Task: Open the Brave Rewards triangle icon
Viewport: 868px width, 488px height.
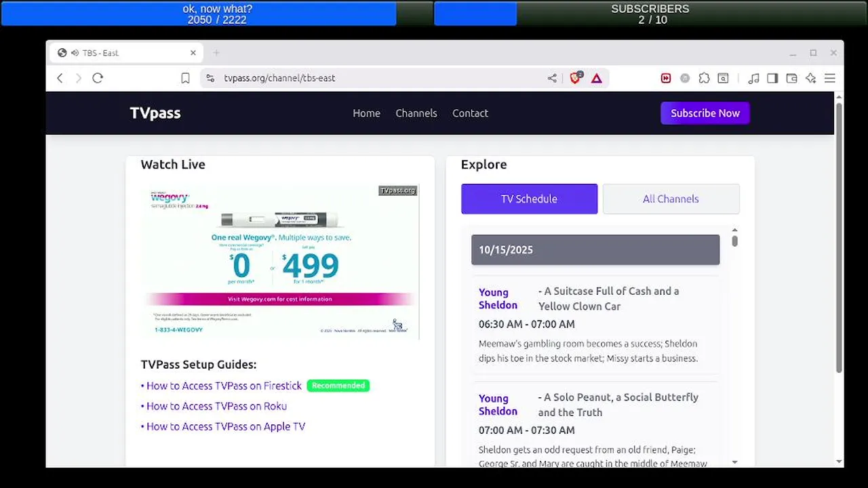Action: 597,78
